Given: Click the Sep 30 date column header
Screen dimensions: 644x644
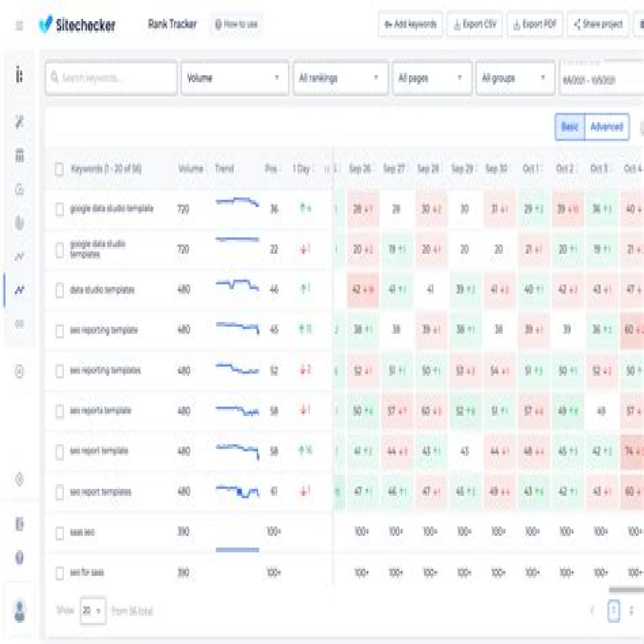Looking at the screenshot, I should pyautogui.click(x=496, y=169).
